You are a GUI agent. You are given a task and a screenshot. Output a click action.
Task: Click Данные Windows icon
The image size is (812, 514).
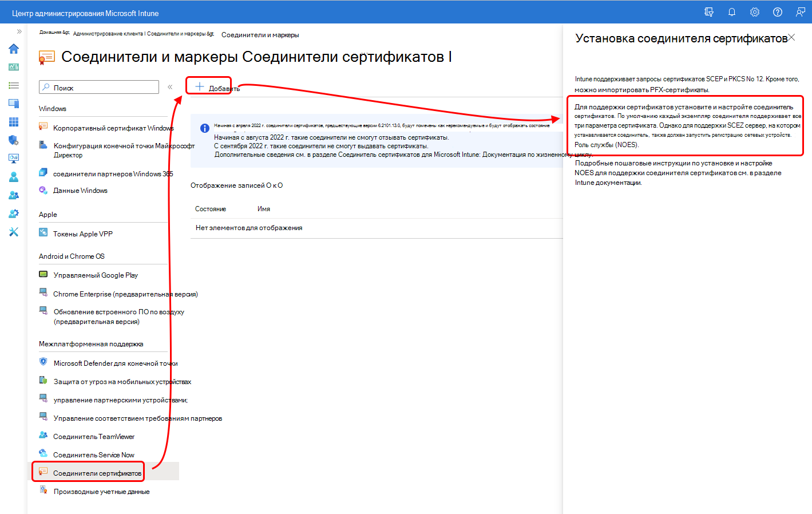click(x=43, y=189)
